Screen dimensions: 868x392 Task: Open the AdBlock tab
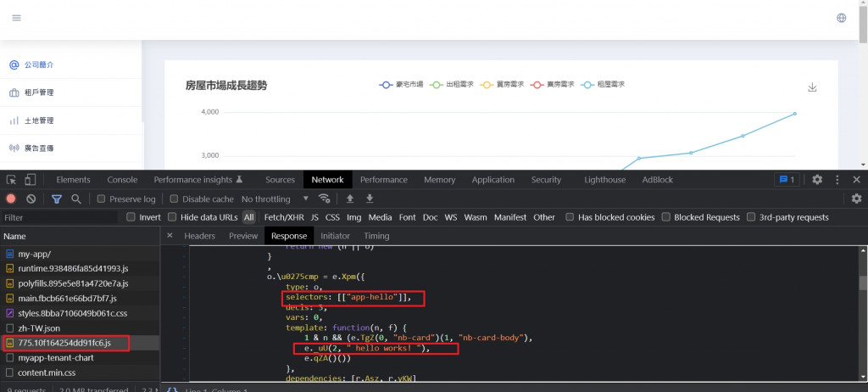pos(658,180)
